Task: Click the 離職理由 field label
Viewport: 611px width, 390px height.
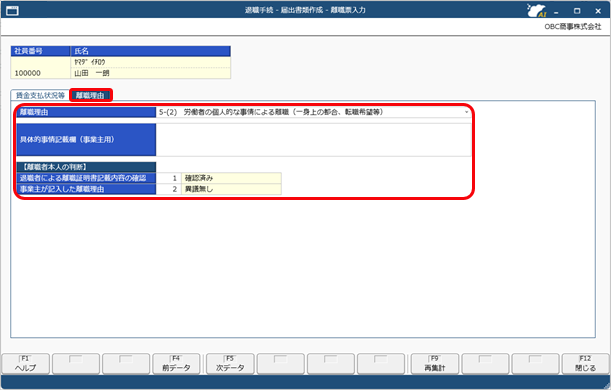Action: [86, 112]
